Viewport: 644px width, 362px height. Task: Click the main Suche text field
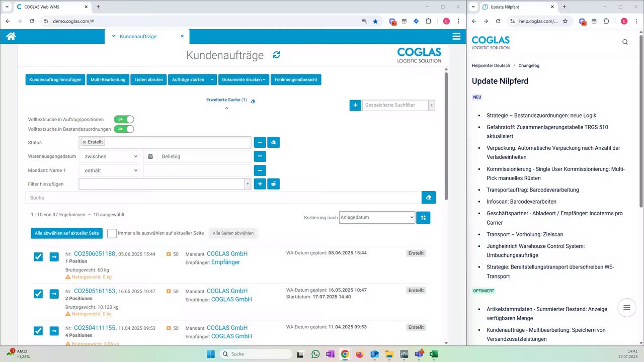click(223, 198)
